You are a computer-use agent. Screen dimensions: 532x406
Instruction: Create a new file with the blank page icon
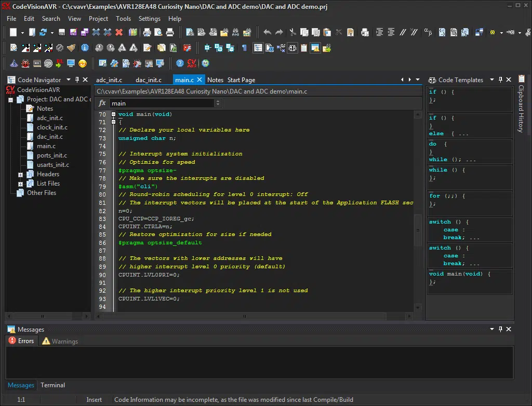[x=13, y=32]
